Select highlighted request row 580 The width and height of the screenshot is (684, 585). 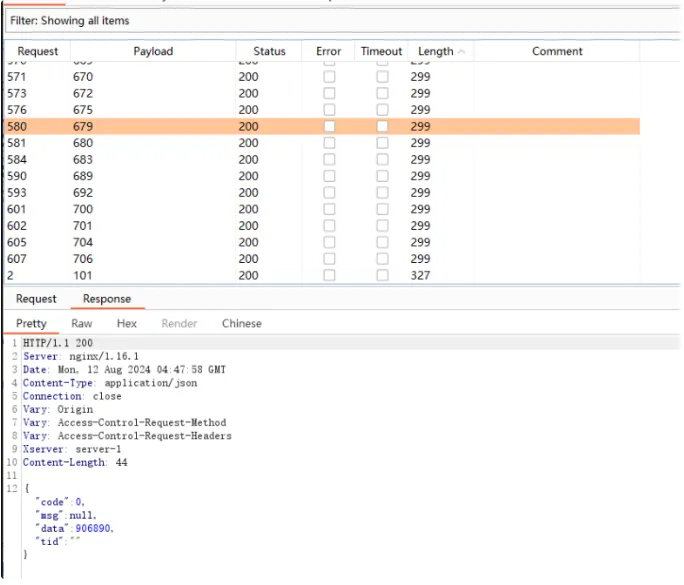[x=322, y=127]
